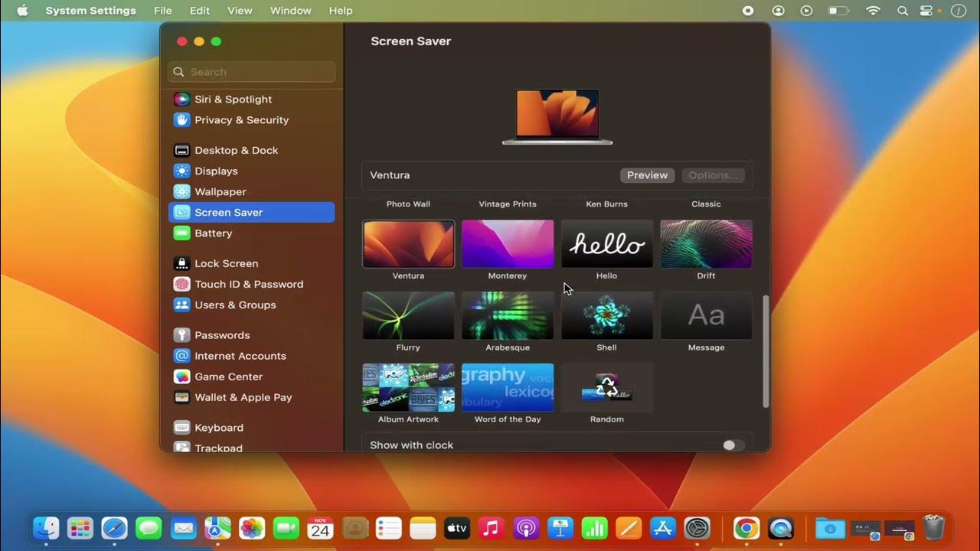Open Messages app in the Dock
The width and height of the screenshot is (980, 551).
(149, 528)
